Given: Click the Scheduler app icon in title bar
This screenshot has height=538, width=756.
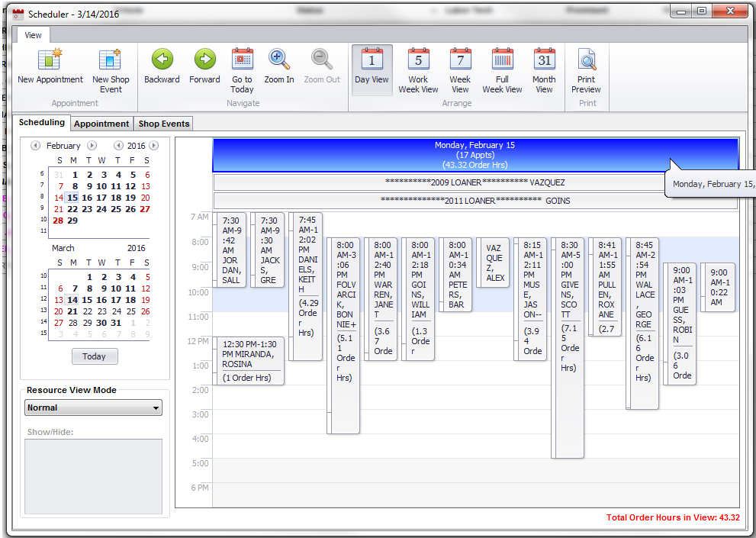Looking at the screenshot, I should 18,14.
